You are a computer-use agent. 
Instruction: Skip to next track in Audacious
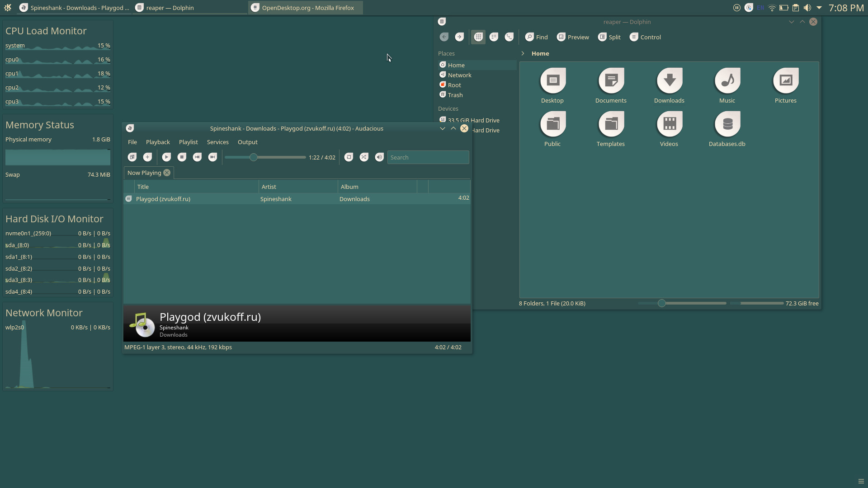click(x=212, y=157)
